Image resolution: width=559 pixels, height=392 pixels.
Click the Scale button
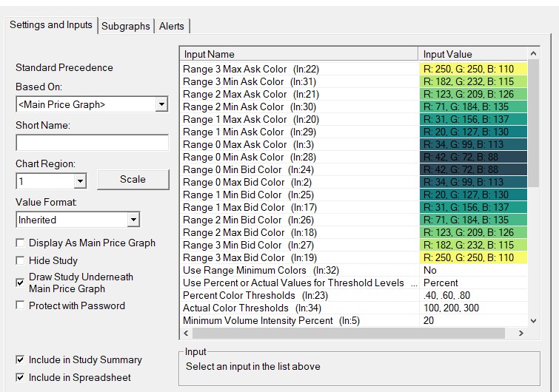(x=133, y=180)
